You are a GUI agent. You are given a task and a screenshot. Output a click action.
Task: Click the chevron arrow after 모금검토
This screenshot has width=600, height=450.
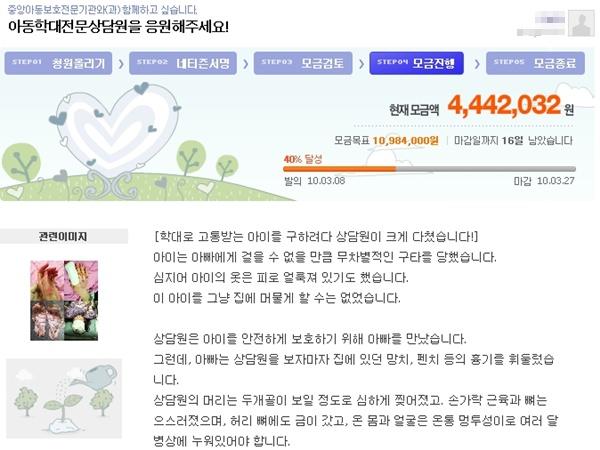[361, 64]
